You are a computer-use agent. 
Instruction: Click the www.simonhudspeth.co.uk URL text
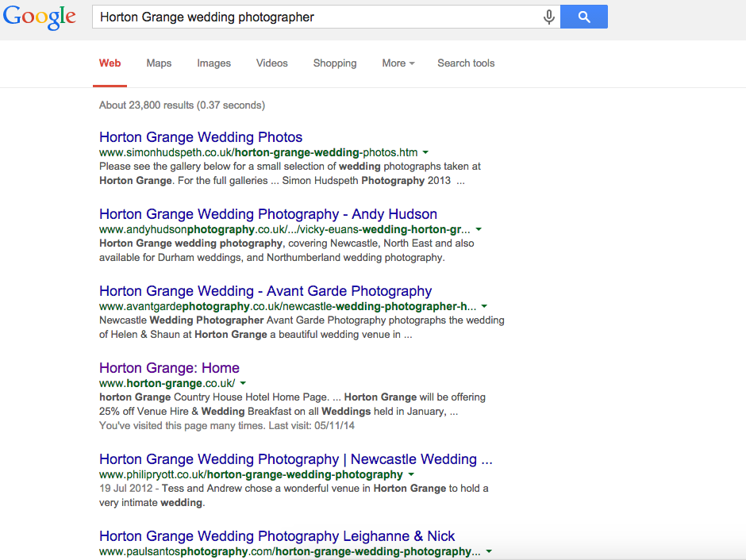pos(259,152)
